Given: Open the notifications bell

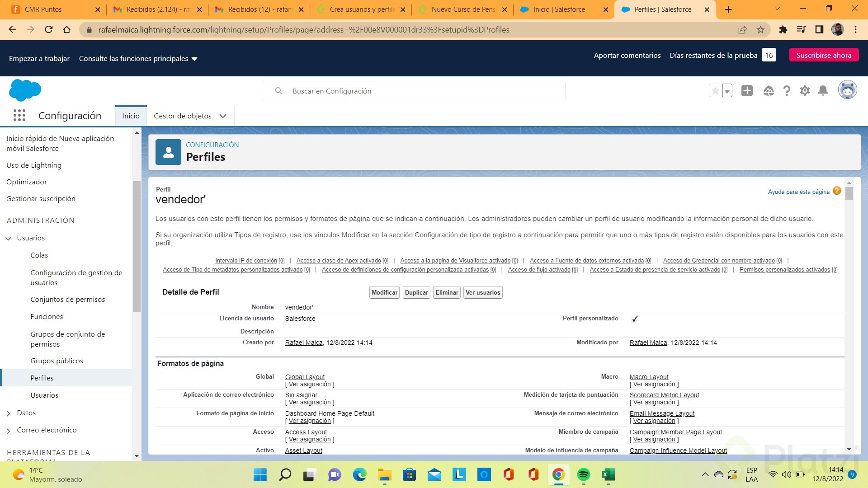Looking at the screenshot, I should coord(823,91).
